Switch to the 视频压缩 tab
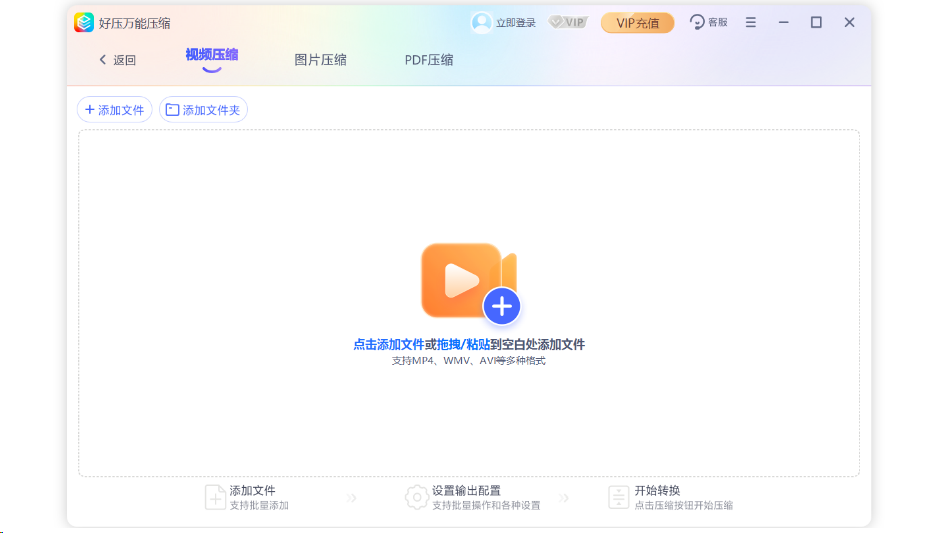The height and width of the screenshot is (533, 948). 212,55
